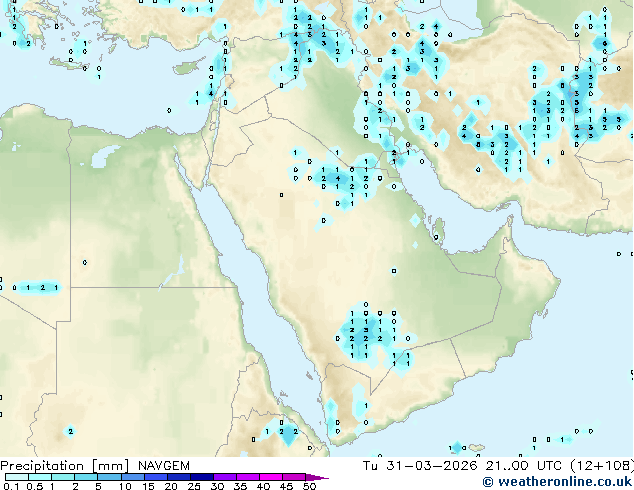Select the 40 to 45 mm magenta swatch
This screenshot has width=634, height=490.
(x=271, y=477)
